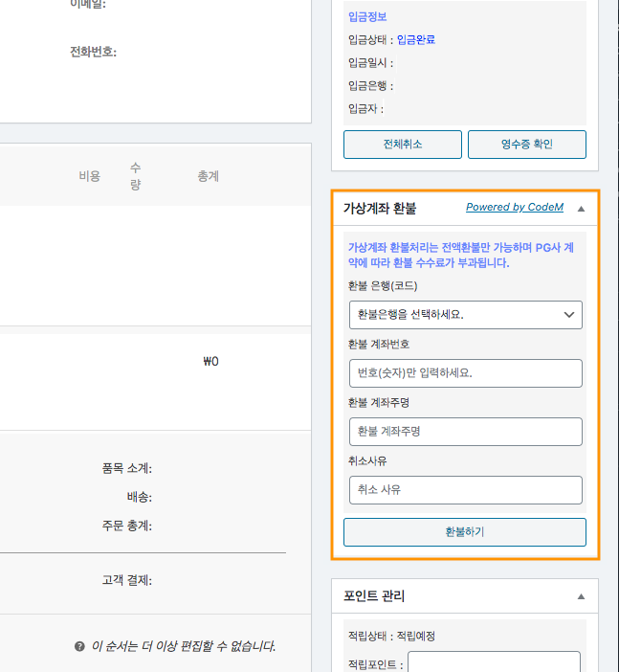This screenshot has height=672, width=619.
Task: Click the 환불 은행(코드) label
Action: point(383,286)
